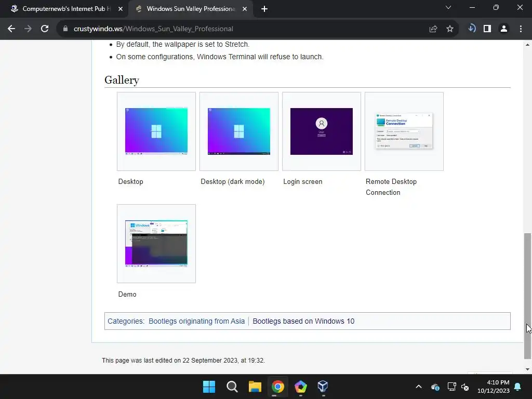Go back to the previous page
The image size is (532, 399).
point(11,29)
